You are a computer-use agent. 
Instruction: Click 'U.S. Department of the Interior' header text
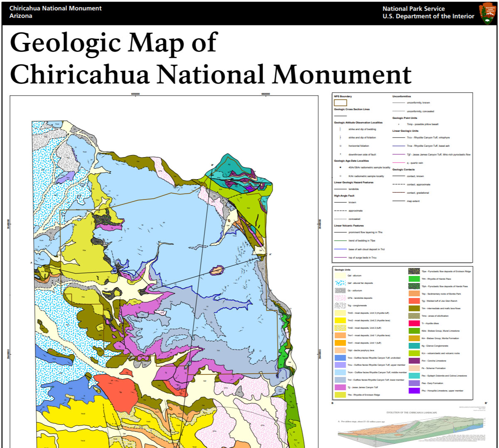tap(428, 16)
